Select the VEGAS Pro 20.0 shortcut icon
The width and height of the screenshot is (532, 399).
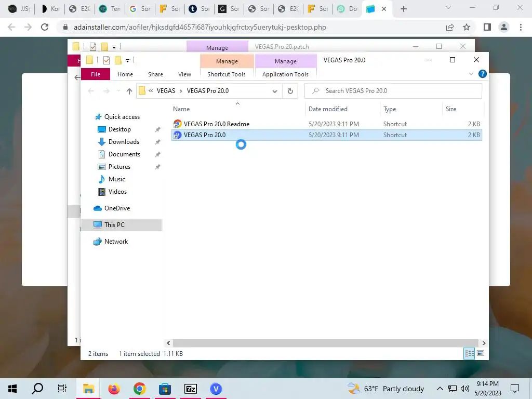click(x=178, y=135)
